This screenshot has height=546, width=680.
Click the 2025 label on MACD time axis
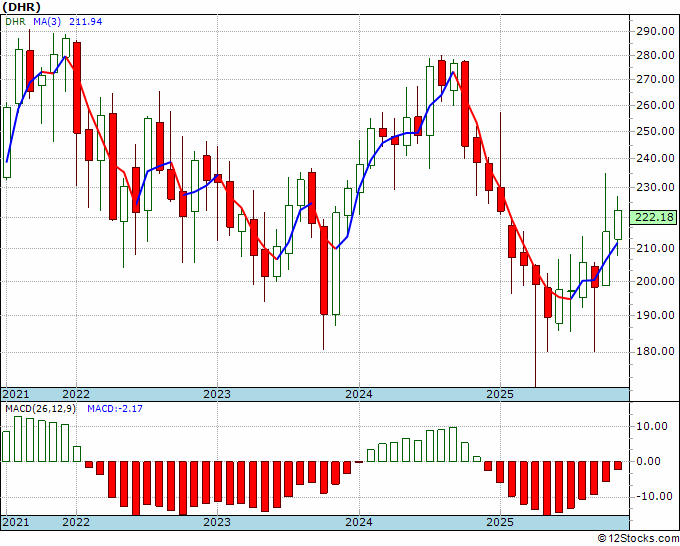(500, 522)
